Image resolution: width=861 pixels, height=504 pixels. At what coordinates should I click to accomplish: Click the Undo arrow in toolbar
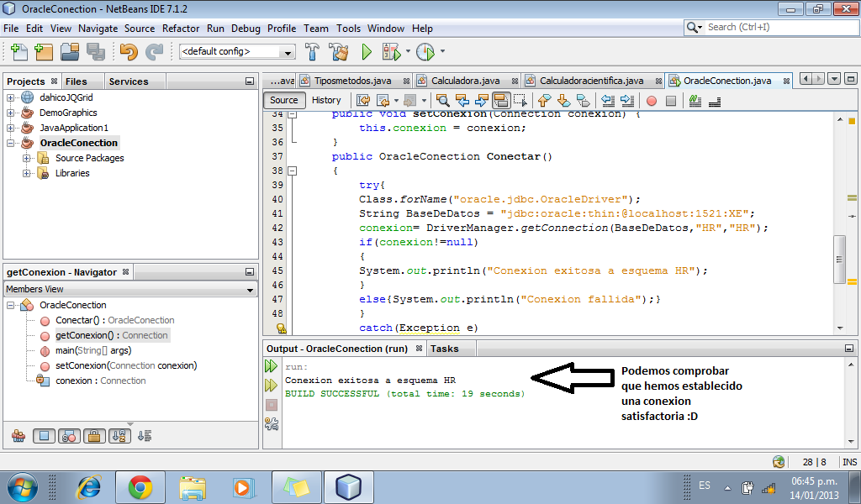pyautogui.click(x=128, y=52)
